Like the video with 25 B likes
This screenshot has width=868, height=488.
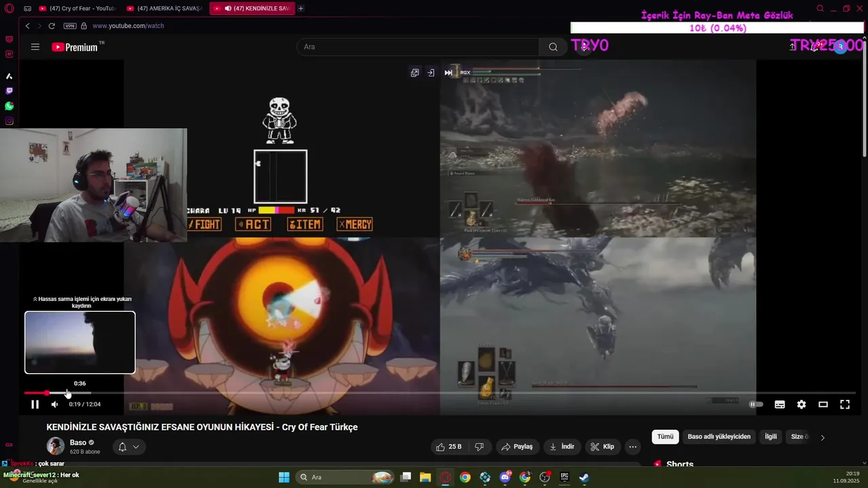pyautogui.click(x=449, y=447)
